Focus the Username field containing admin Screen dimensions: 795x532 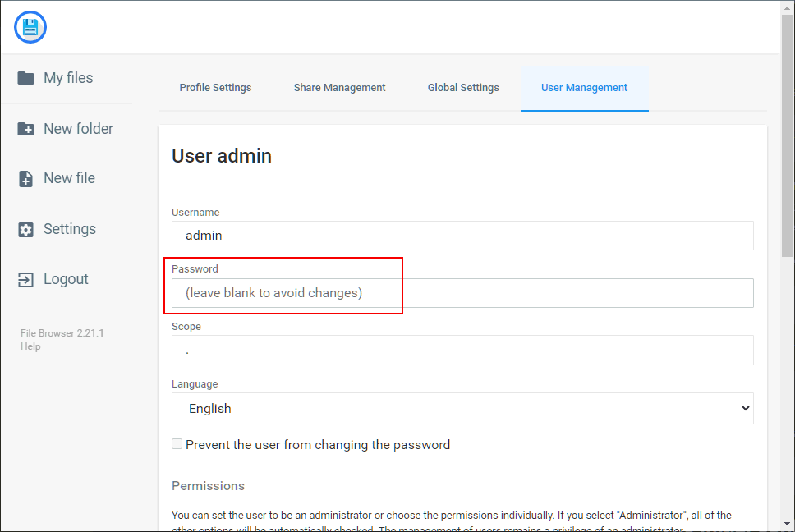click(462, 236)
